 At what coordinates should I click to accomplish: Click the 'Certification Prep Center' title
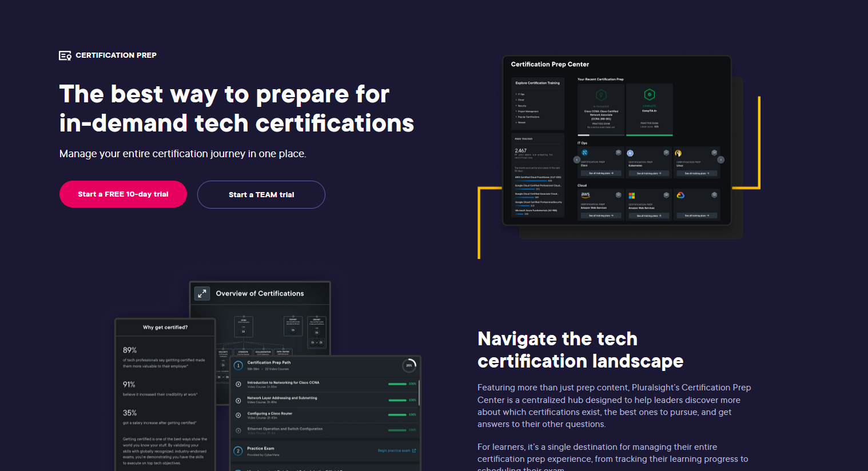[550, 65]
